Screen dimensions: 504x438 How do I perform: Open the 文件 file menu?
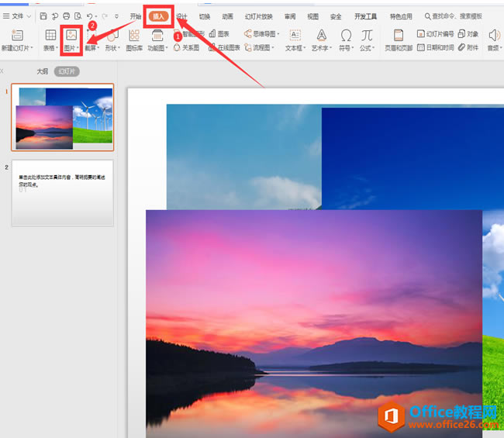click(x=17, y=16)
